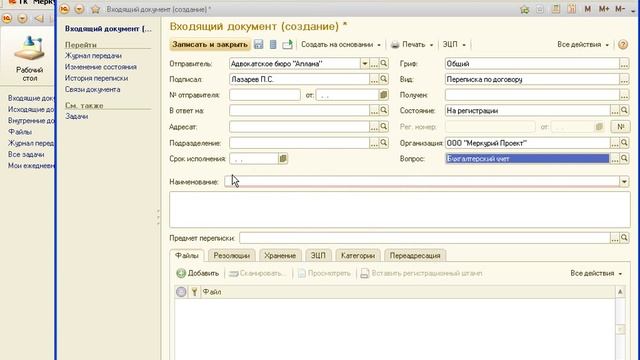Click the filter funnel icon in file list
This screenshot has height=360, width=640.
[195, 291]
